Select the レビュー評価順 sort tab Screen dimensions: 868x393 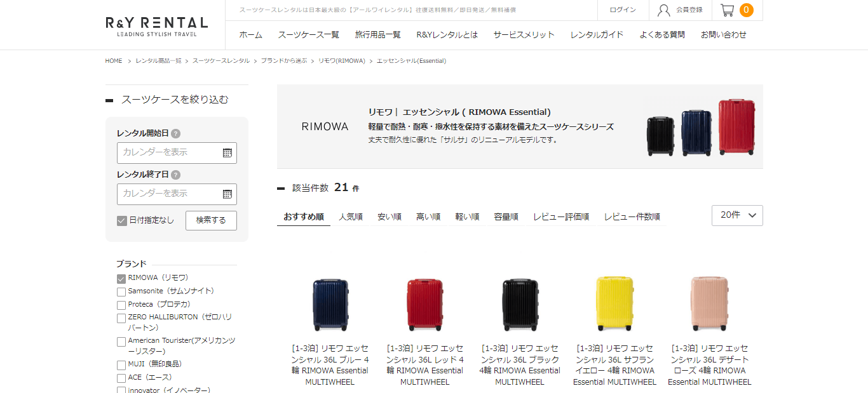coord(561,216)
